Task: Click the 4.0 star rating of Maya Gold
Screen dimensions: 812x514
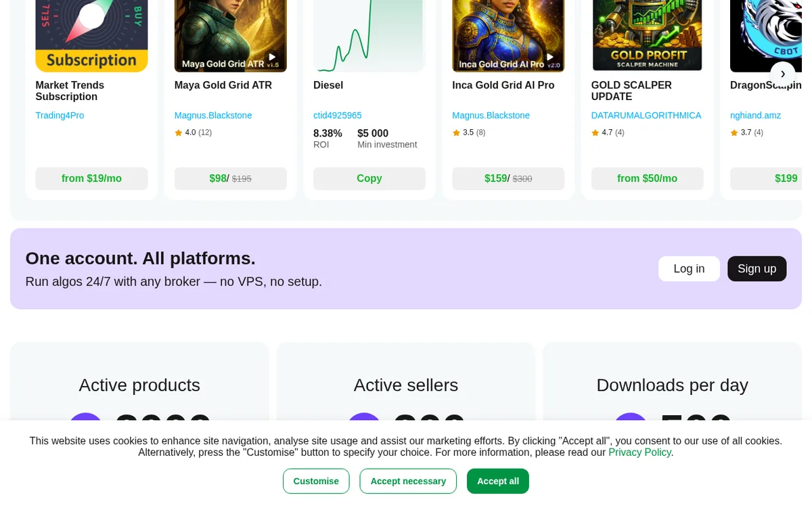Action: pos(193,133)
